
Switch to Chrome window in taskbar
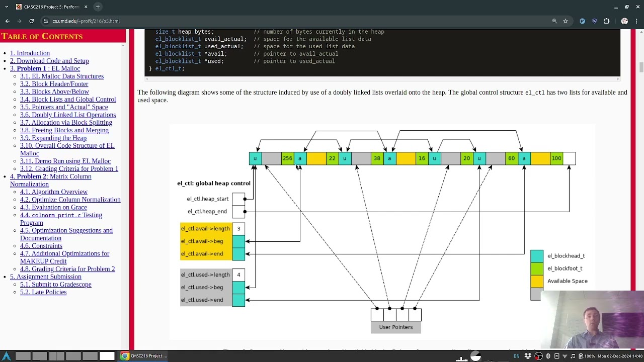pyautogui.click(x=144, y=356)
